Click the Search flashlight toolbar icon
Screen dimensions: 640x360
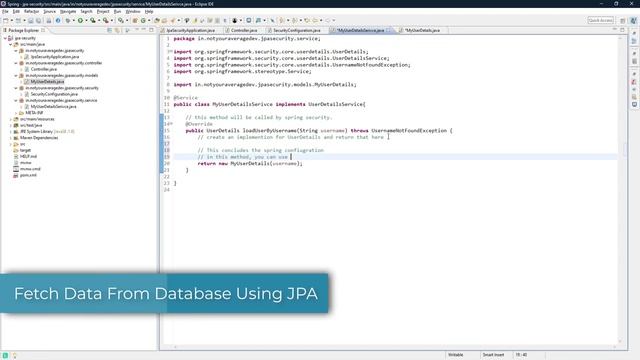173,20
